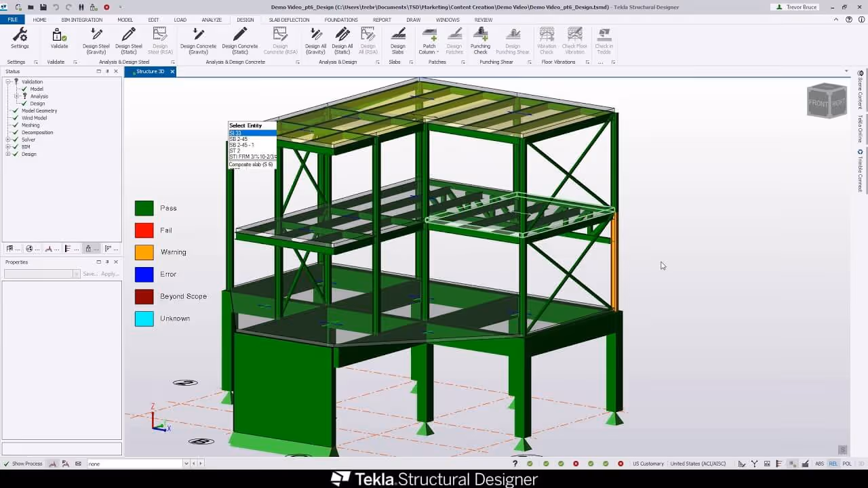Screen dimensions: 868x488
Task: Click Model Geometry in Status tree
Action: click(39, 110)
